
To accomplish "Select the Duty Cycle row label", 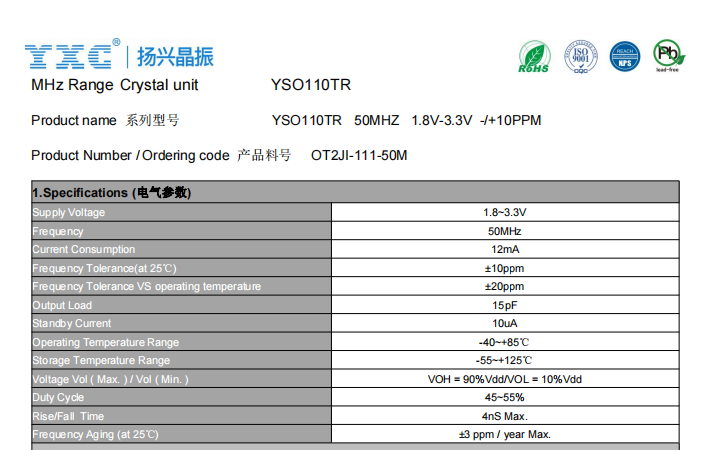I will click(59, 397).
